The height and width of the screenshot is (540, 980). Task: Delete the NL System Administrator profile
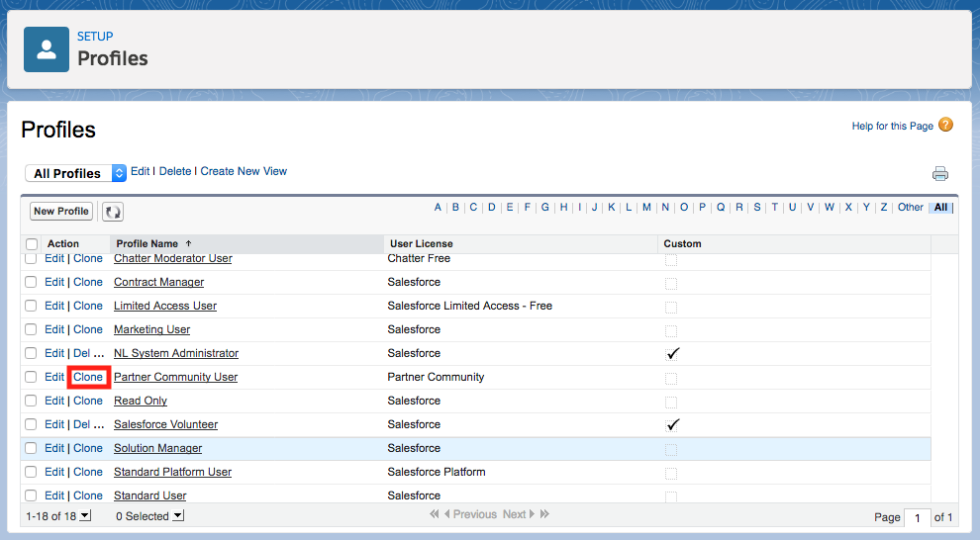point(82,353)
